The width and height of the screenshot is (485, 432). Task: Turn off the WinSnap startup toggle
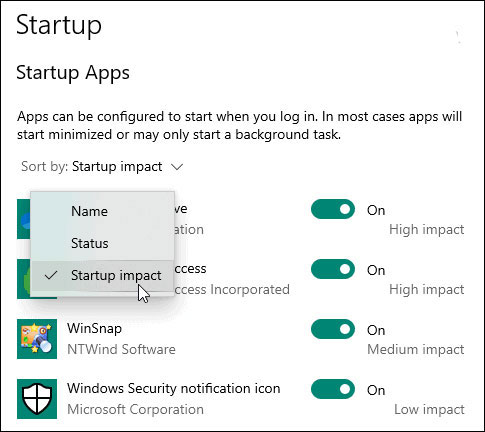333,329
